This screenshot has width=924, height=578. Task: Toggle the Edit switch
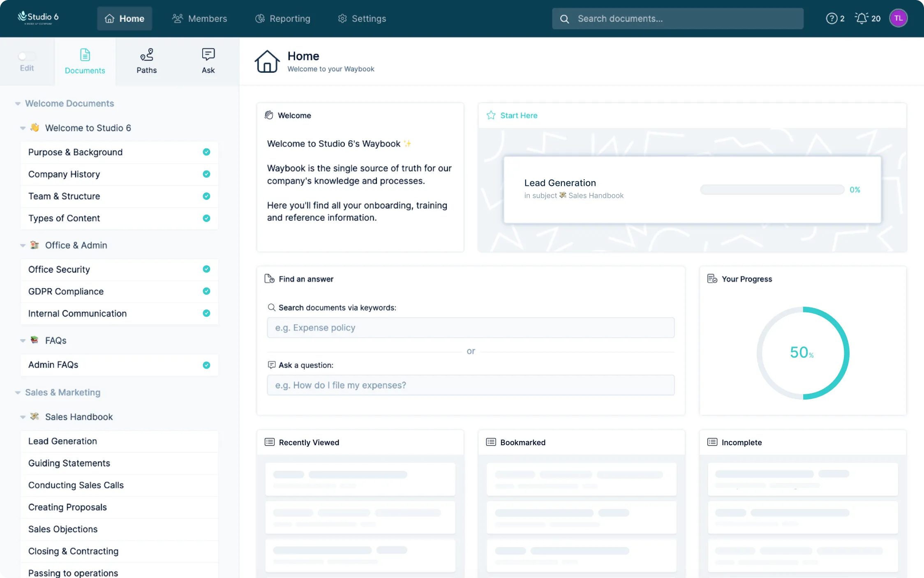27,56
